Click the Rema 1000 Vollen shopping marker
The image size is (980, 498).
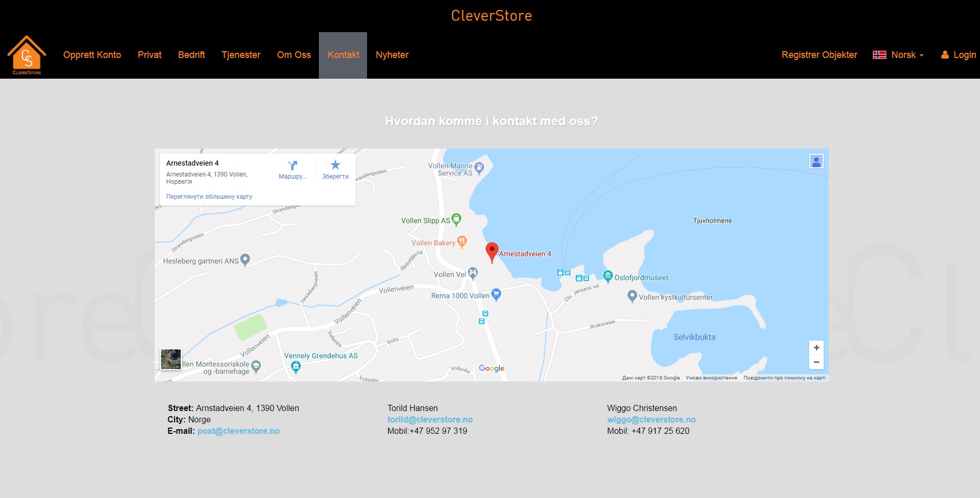tap(496, 295)
